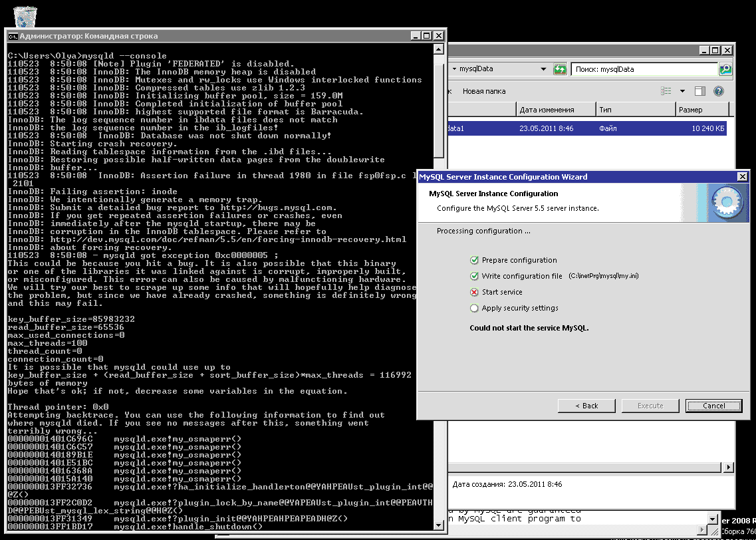Screen dimensions: 756x540
Task: Expand the address bar history dropdown
Action: coord(543,69)
